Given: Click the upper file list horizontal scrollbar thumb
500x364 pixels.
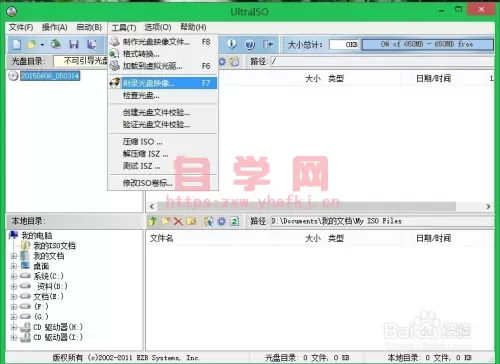Looking at the screenshot, I should (x=307, y=206).
